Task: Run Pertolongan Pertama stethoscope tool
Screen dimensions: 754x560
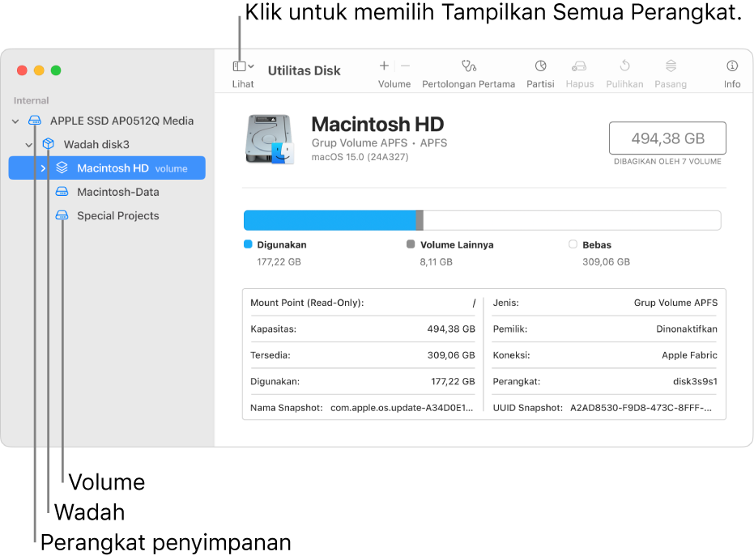Action: click(469, 66)
